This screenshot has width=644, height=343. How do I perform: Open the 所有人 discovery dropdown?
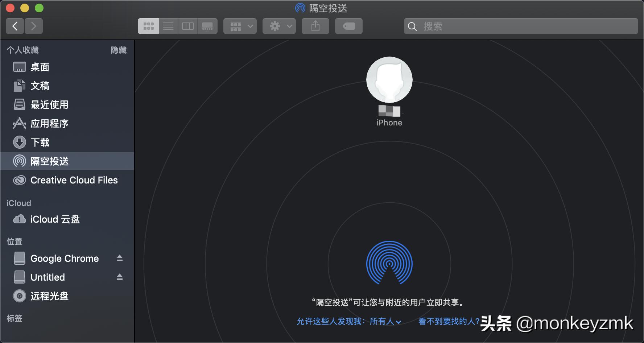385,322
